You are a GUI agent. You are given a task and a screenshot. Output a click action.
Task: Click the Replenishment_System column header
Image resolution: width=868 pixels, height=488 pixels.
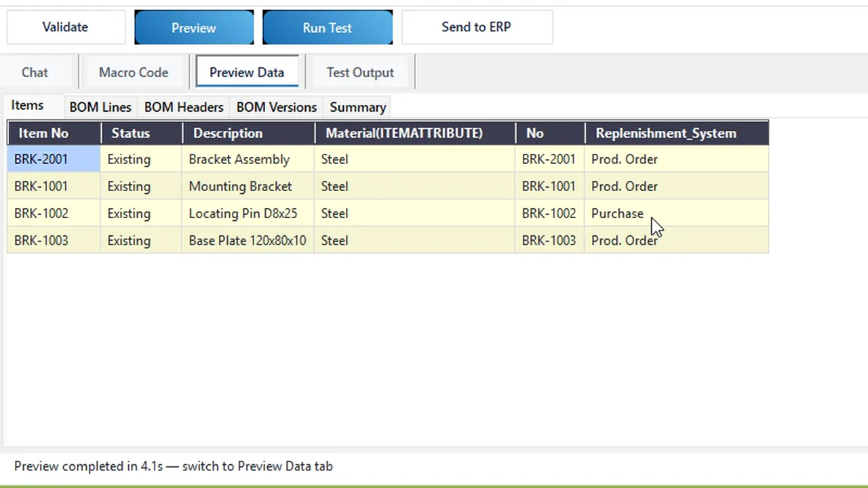(x=677, y=133)
